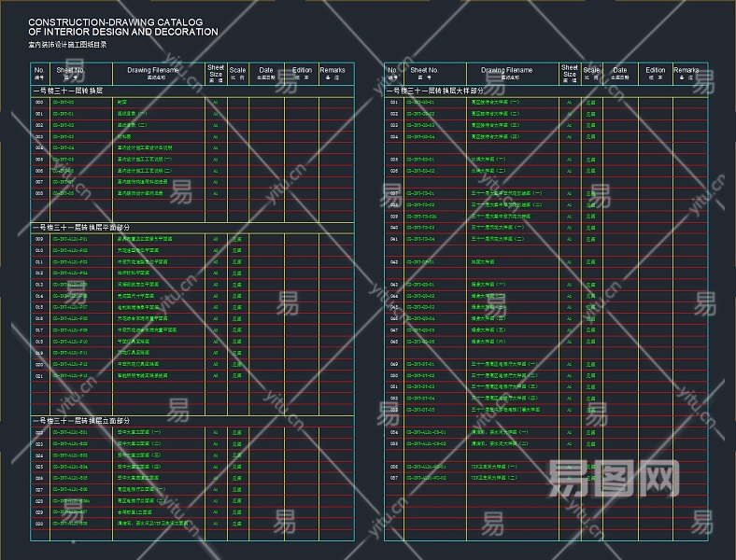
Task: Click the left table's Remarks header
Action: click(333, 71)
